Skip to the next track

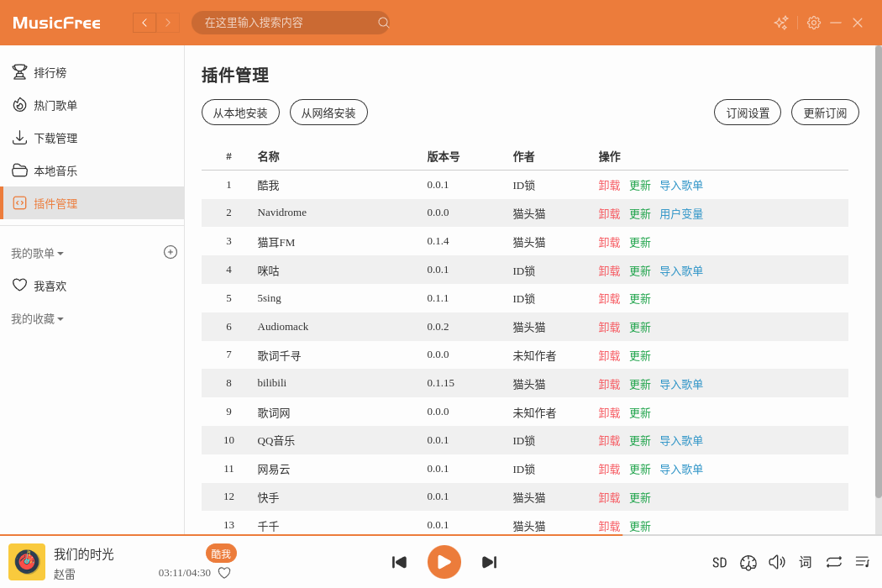[x=489, y=562]
